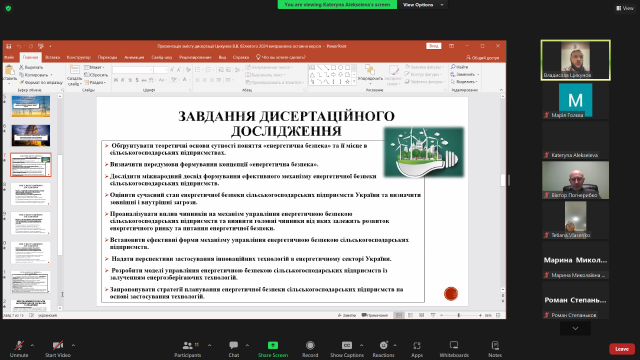Expand video options arrow beside Start Video

tap(73, 345)
